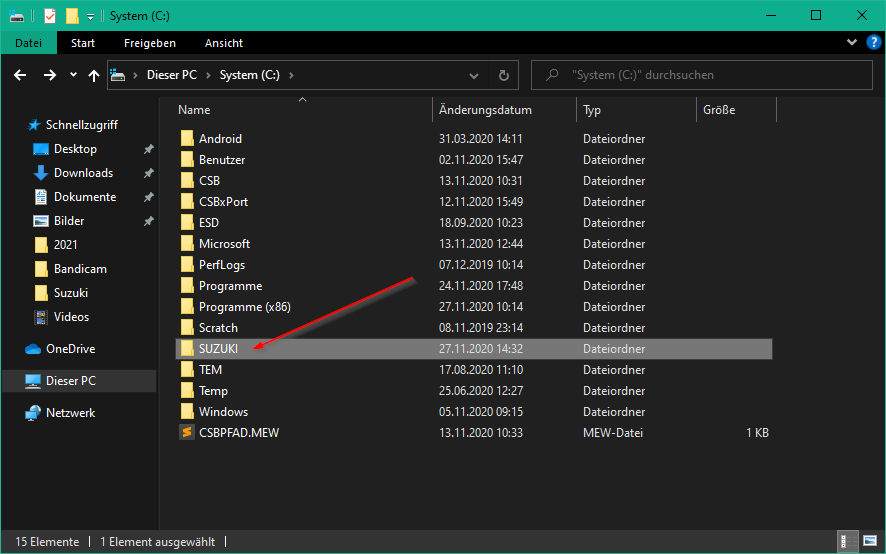Image resolution: width=886 pixels, height=554 pixels.
Task: Expand chevron after System (C:) breadcrumb
Action: tap(292, 75)
